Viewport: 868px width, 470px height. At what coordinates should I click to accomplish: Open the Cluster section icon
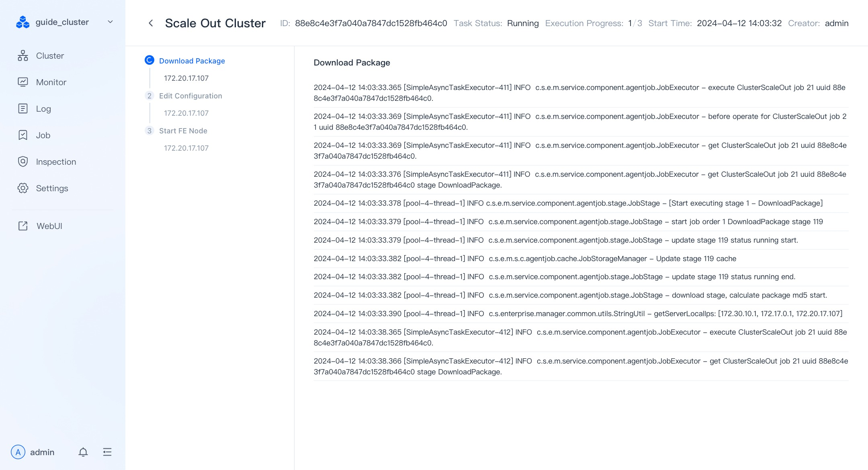click(x=23, y=56)
